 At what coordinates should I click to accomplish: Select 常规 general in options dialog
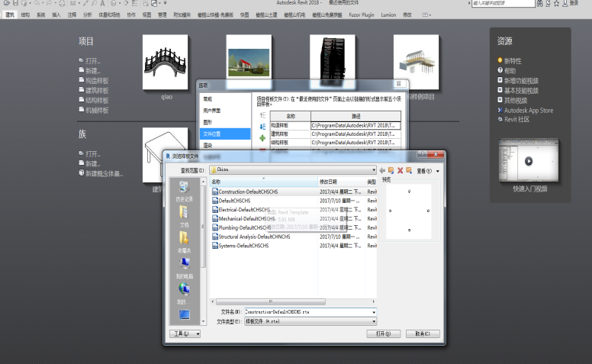click(224, 99)
